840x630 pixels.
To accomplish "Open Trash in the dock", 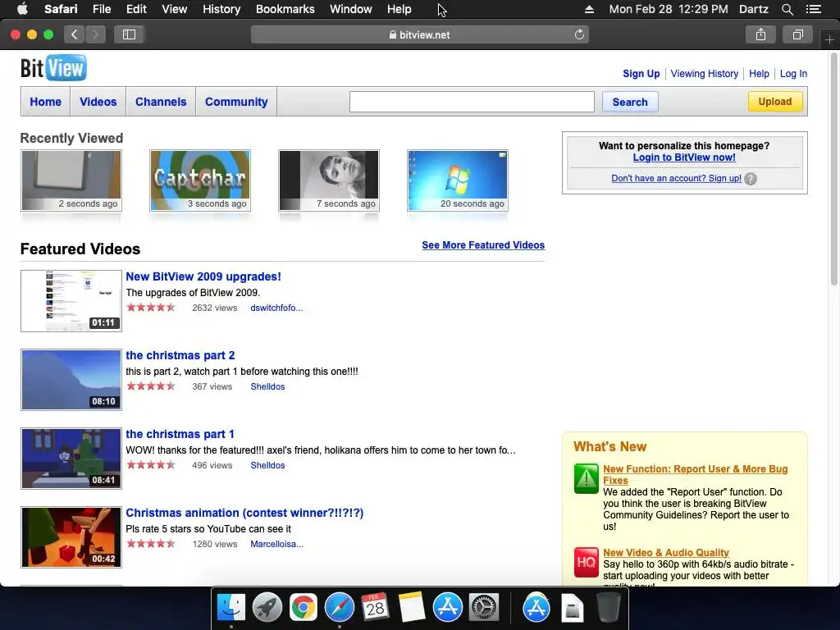I will [609, 608].
